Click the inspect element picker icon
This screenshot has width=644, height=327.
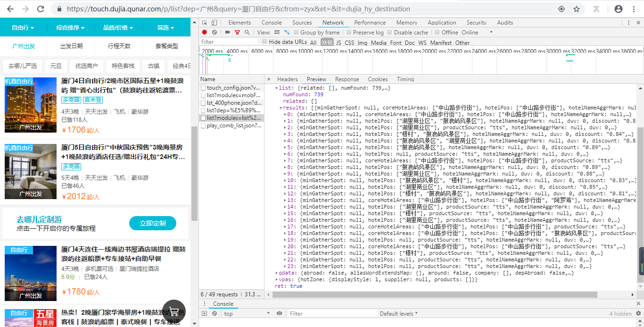tap(205, 23)
